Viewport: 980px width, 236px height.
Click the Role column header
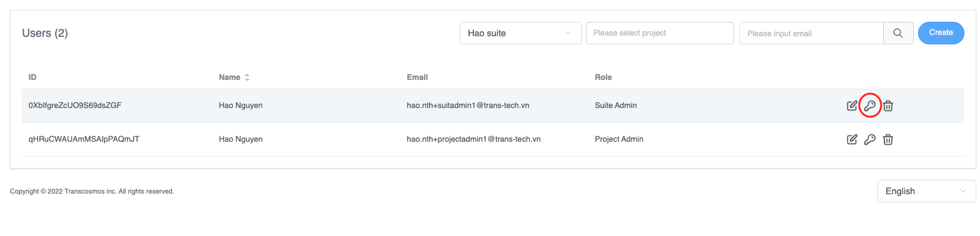pyautogui.click(x=604, y=77)
